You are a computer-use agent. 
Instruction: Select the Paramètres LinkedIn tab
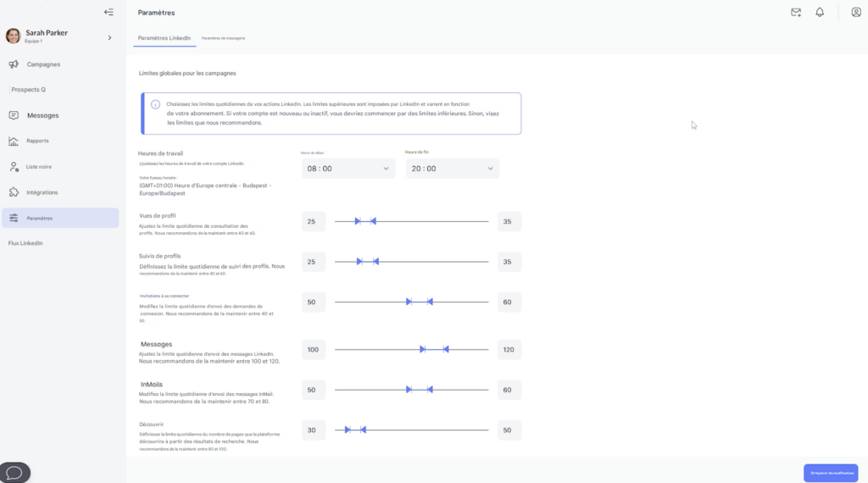(x=164, y=38)
